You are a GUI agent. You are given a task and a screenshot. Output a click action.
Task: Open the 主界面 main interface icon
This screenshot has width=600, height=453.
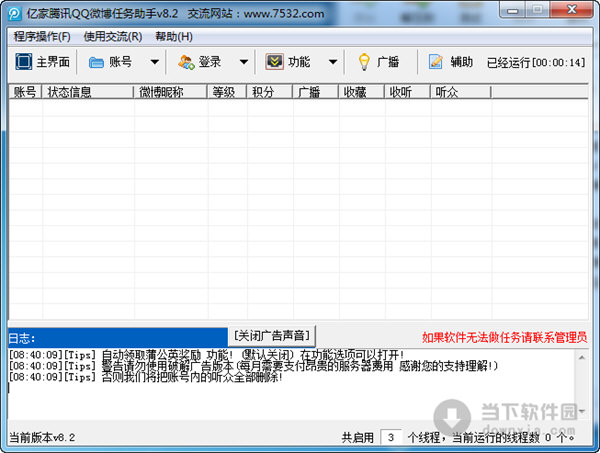coord(23,62)
